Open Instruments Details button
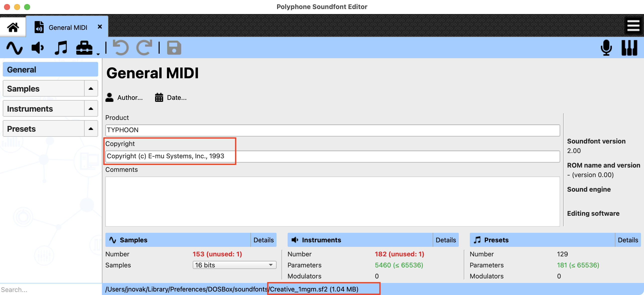 point(446,240)
